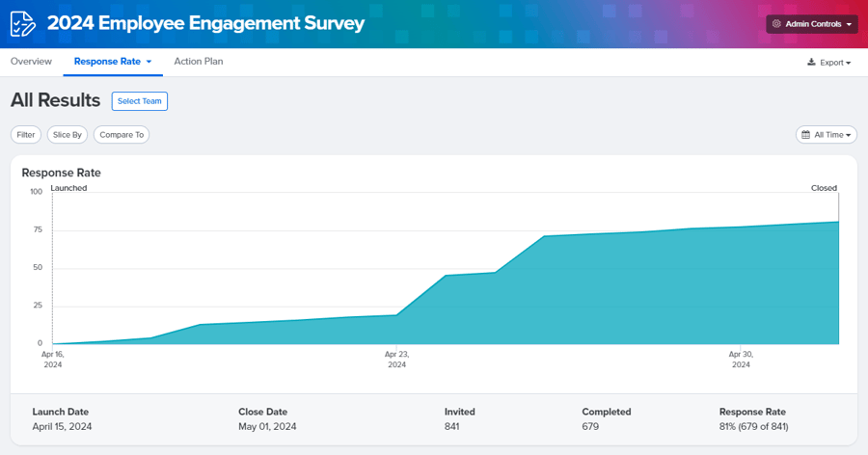Viewport: 868px width, 455px height.
Task: Click the Apr 23, 2024 axis label
Action: 396,360
